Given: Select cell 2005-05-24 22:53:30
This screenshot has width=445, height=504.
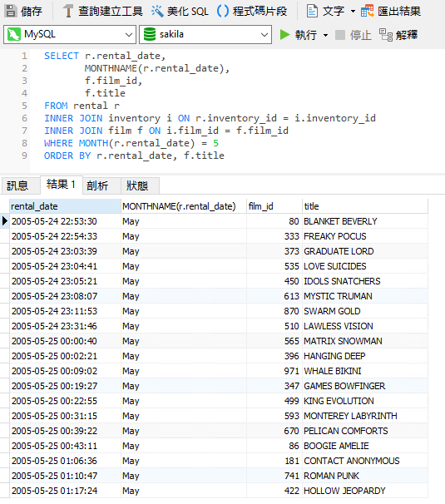Looking at the screenshot, I should pyautogui.click(x=65, y=221).
